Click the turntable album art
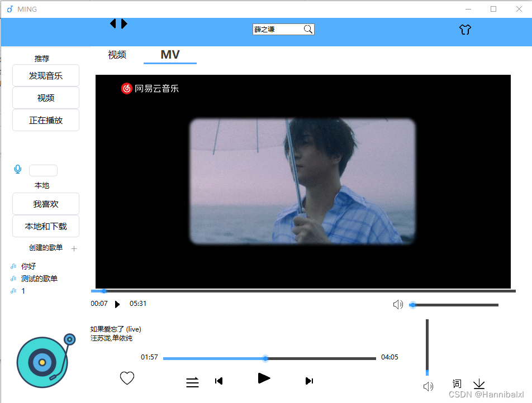 click(45, 361)
